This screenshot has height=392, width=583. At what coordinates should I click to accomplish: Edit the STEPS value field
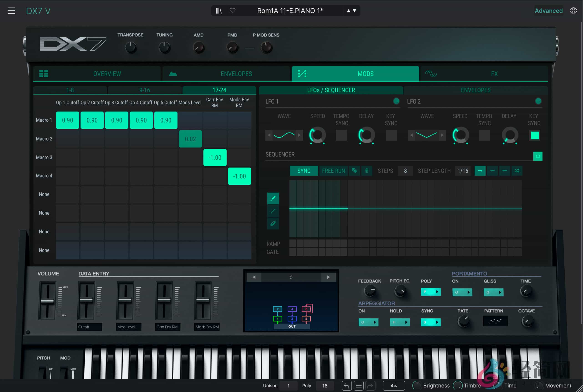tap(405, 171)
